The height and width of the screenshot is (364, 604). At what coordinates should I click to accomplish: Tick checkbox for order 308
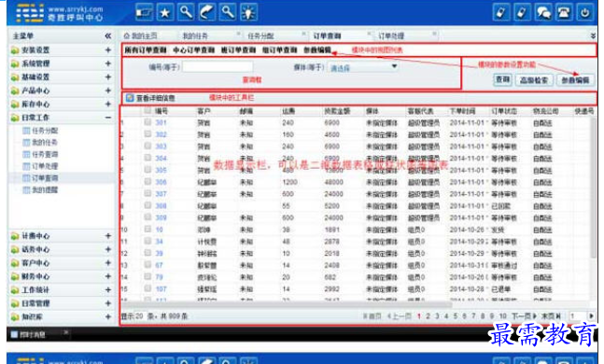tap(147, 205)
